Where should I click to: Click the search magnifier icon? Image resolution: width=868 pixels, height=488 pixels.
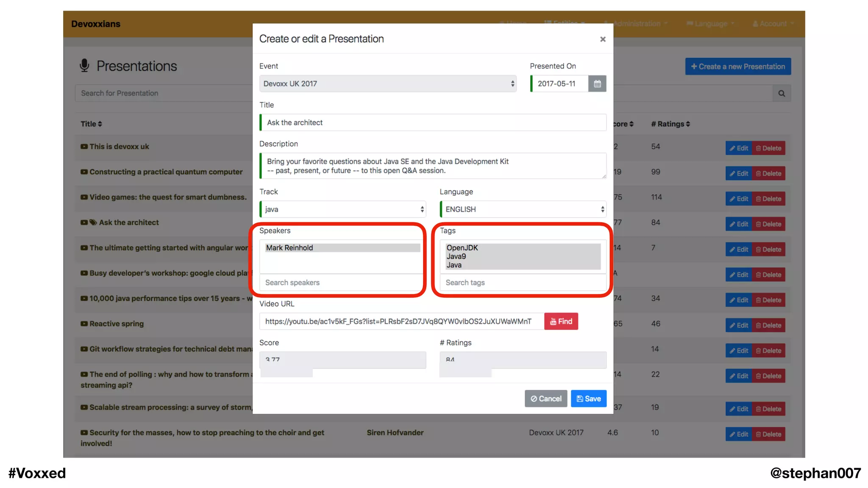[x=782, y=93]
